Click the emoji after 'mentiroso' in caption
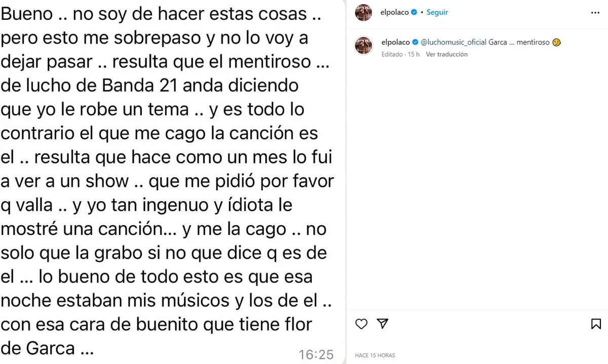 click(x=557, y=43)
